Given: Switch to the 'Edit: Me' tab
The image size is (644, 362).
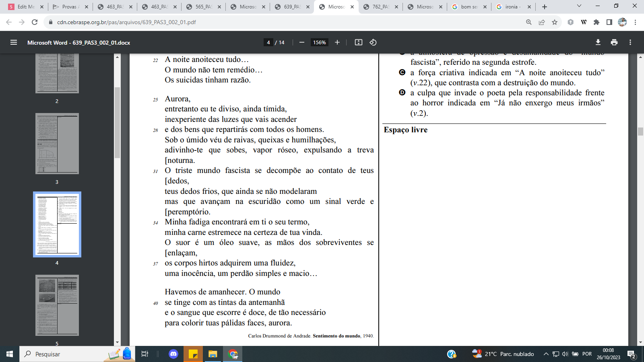Looking at the screenshot, I should click(26, 7).
